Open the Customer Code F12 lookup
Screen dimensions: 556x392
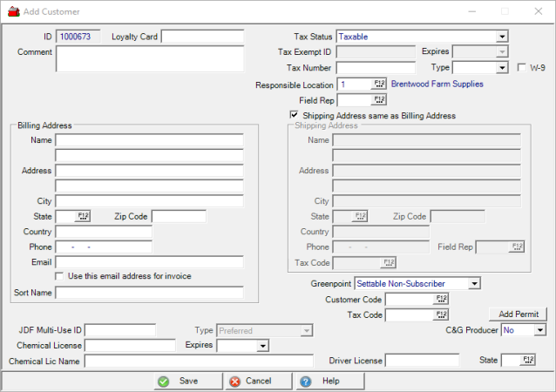pyautogui.click(x=441, y=299)
